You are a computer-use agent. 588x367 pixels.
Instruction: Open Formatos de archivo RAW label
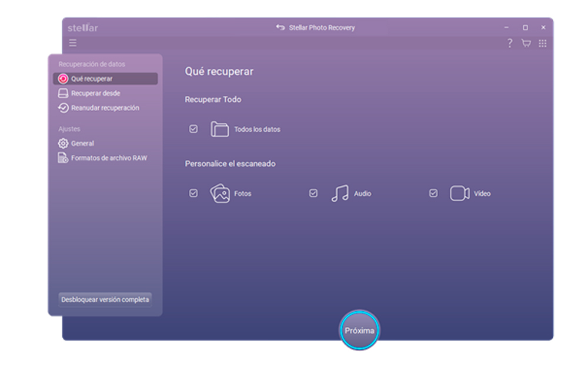tap(109, 158)
